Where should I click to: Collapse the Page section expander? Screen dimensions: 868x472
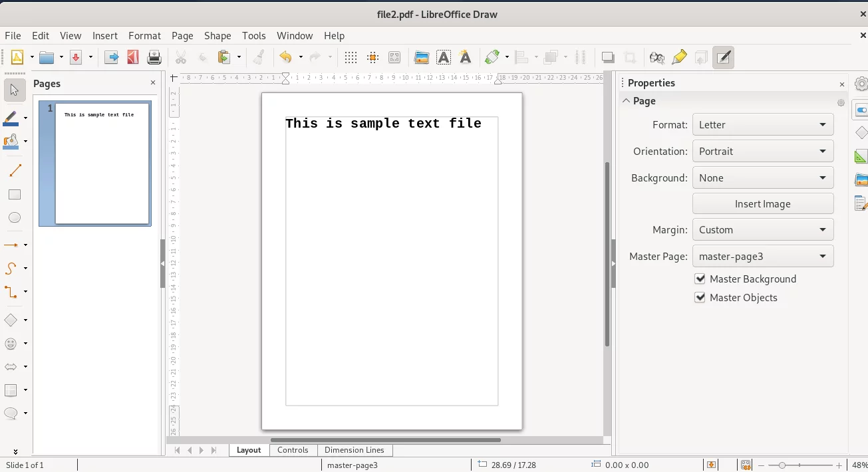coord(627,100)
